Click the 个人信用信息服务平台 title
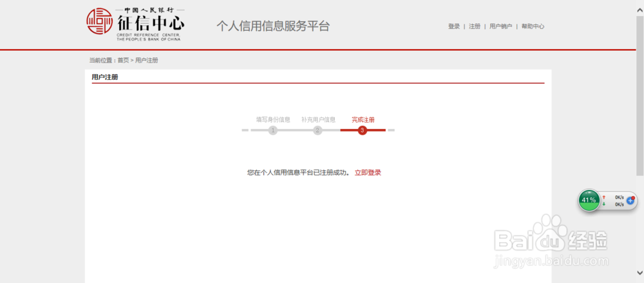This screenshot has height=283, width=644. [273, 26]
